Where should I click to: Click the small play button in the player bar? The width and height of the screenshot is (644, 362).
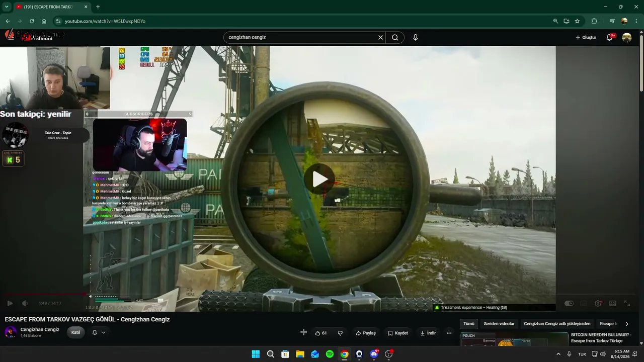(10, 303)
